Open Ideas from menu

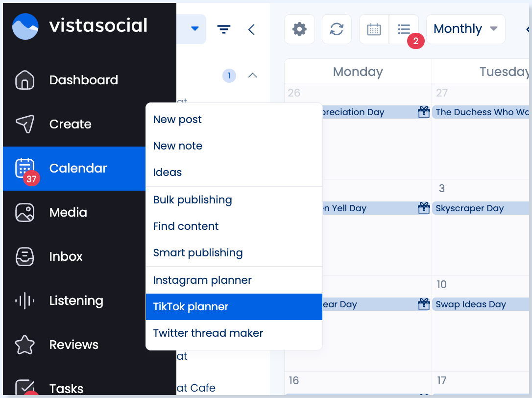coord(234,173)
